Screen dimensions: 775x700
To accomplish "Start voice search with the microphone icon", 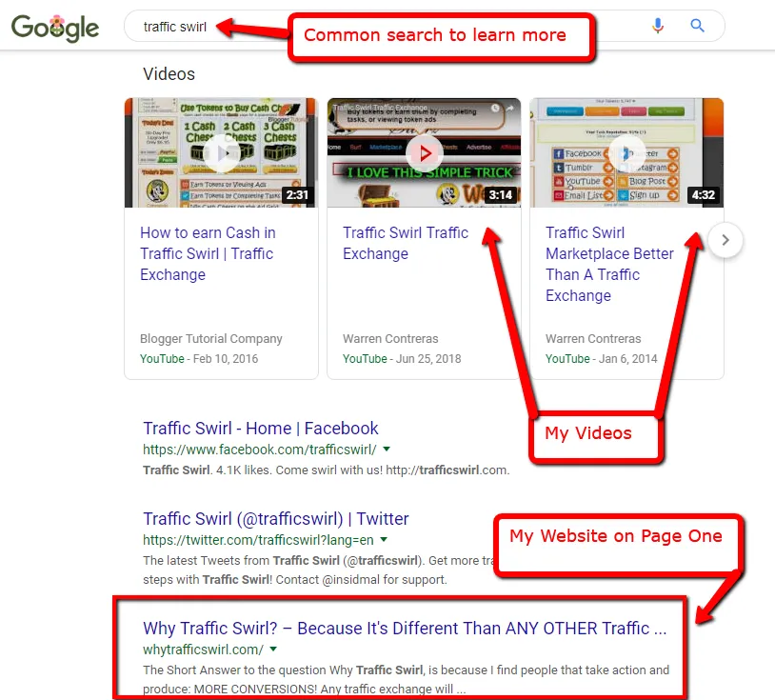I will [657, 26].
